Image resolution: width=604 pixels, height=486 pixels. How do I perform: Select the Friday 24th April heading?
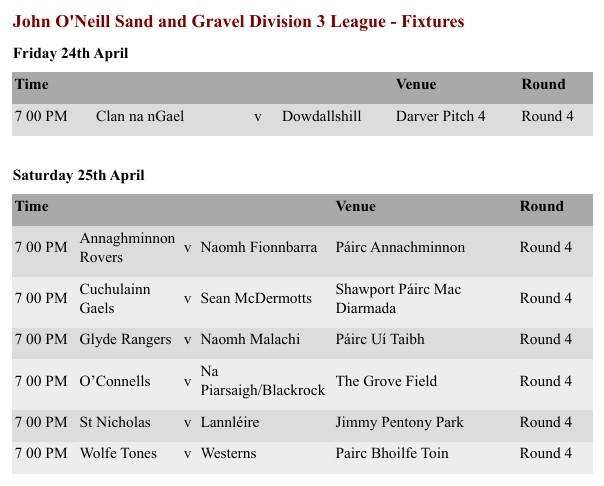point(70,53)
